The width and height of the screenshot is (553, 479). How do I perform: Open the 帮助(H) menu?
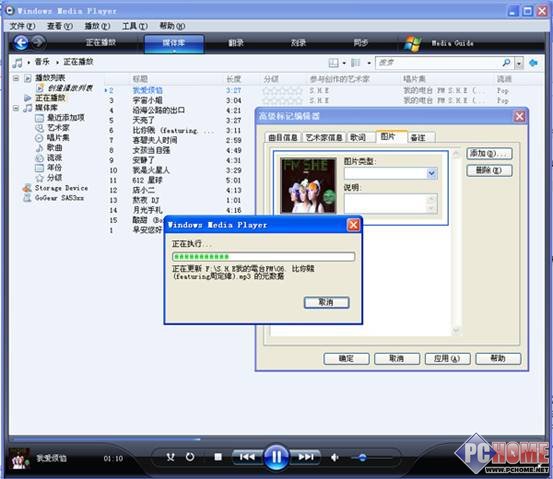(172, 26)
